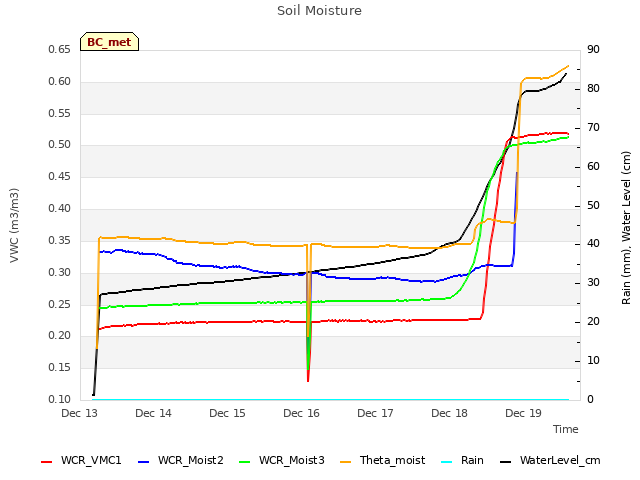The image size is (640, 480).
Task: Toggle the WCR_Moist2 legend entry
Action: click(181, 460)
